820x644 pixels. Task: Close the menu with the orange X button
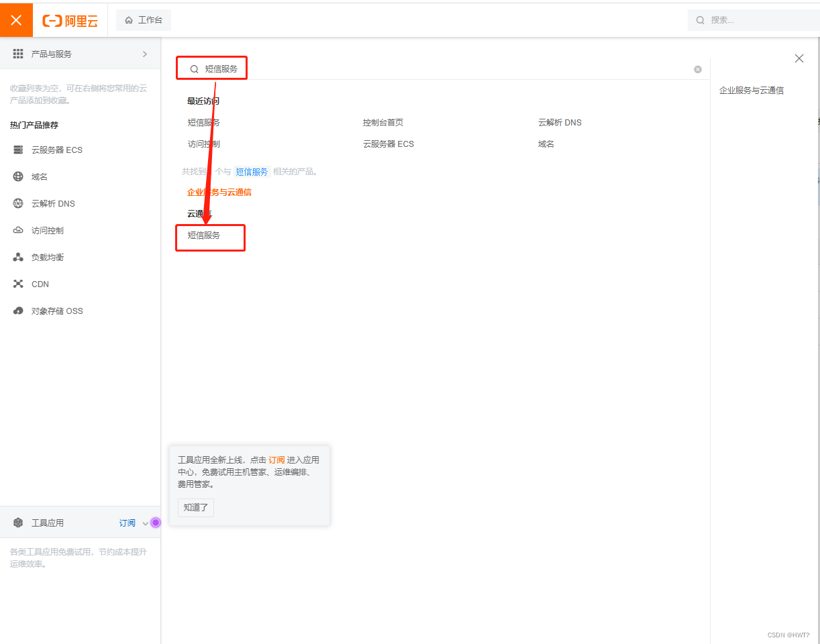click(x=17, y=20)
